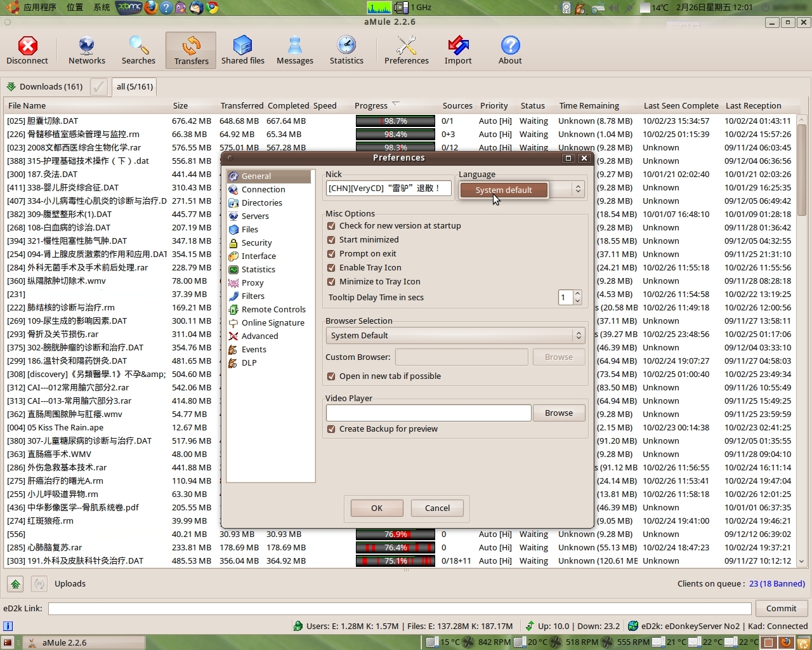The image size is (812, 650).
Task: Toggle Enable Tray Icon checkbox
Action: tap(331, 268)
